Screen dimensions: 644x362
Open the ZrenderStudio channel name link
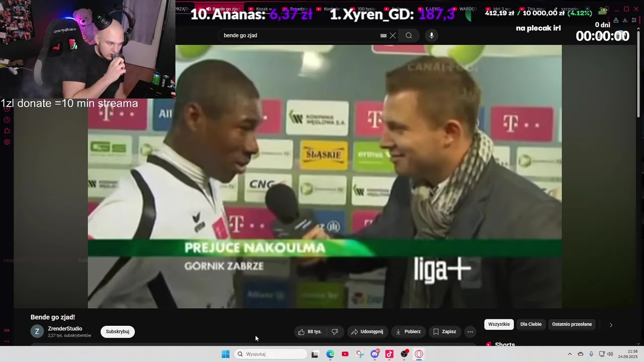[x=65, y=329]
